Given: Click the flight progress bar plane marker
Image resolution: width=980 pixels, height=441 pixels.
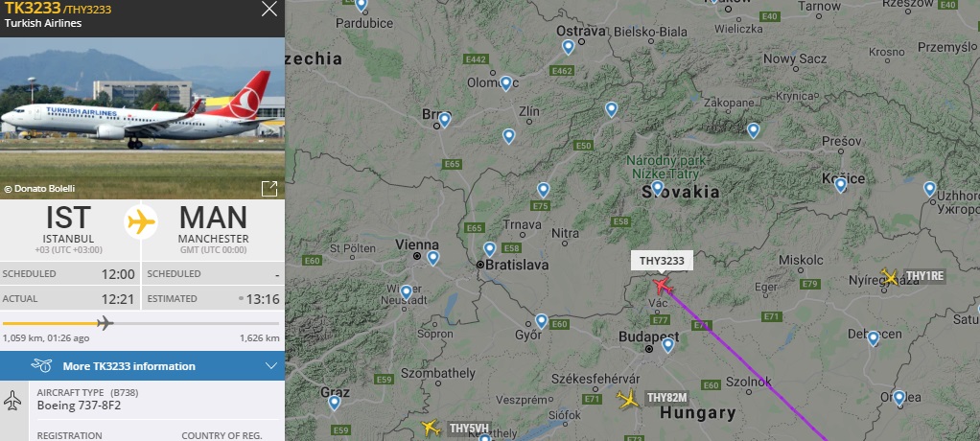Looking at the screenshot, I should [x=105, y=323].
